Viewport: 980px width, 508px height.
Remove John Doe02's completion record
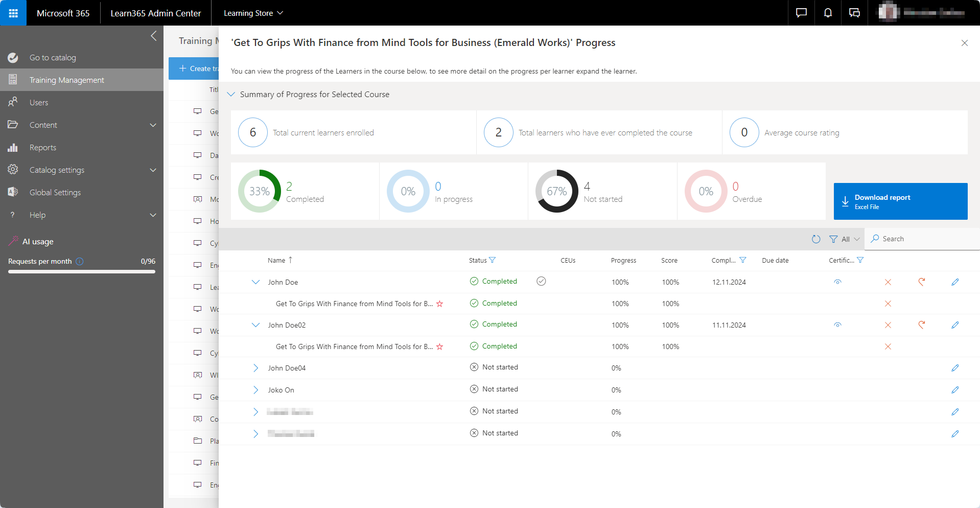click(888, 325)
